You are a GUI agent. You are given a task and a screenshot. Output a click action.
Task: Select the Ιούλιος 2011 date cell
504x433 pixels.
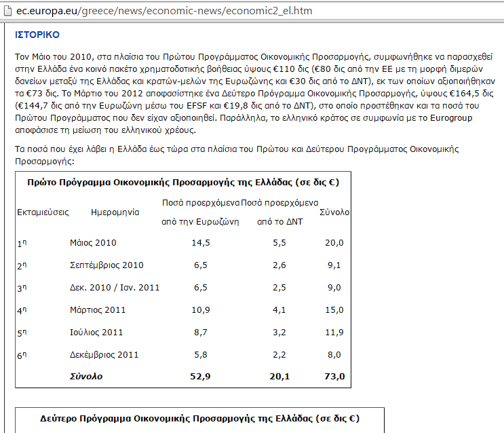[x=96, y=333]
